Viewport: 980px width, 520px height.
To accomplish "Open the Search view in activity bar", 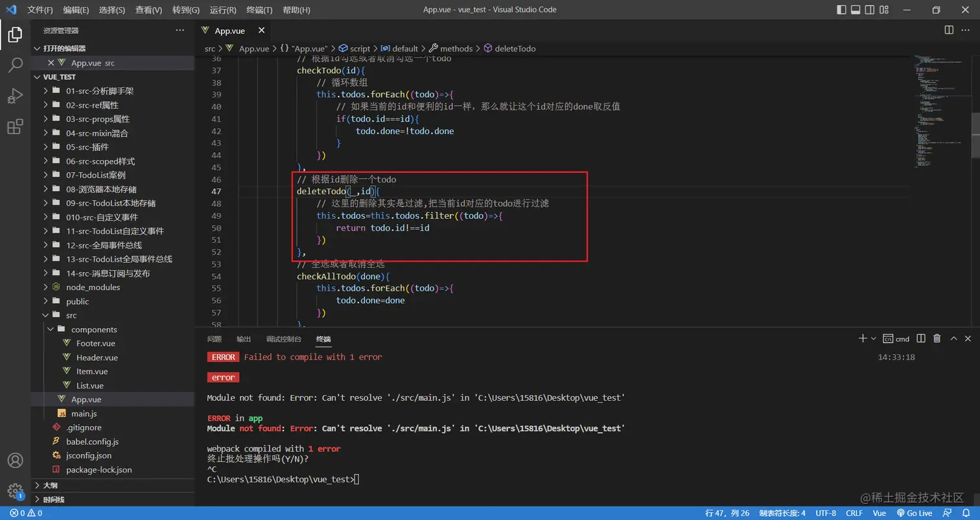I will 15,65.
